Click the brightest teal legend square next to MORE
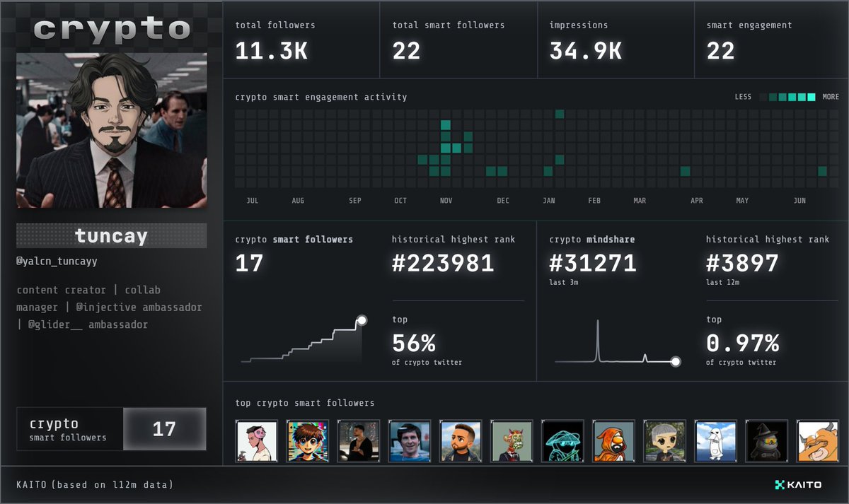This screenshot has height=504, width=849. [x=812, y=97]
